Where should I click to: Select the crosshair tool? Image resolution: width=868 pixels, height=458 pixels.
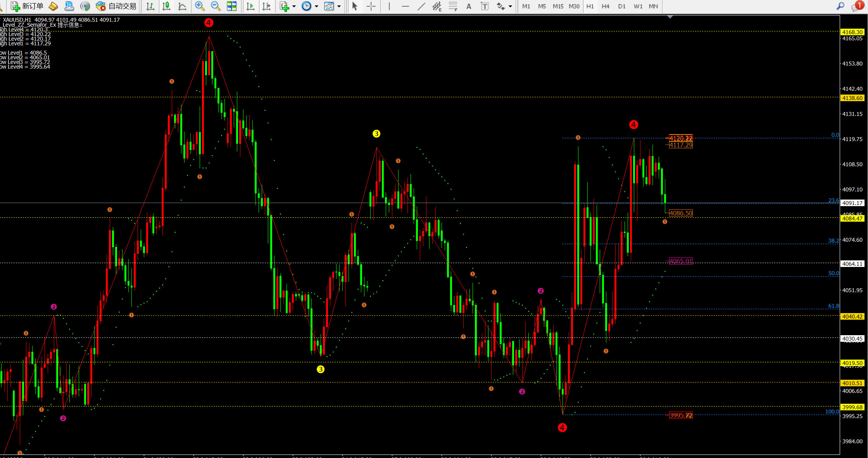click(x=371, y=6)
